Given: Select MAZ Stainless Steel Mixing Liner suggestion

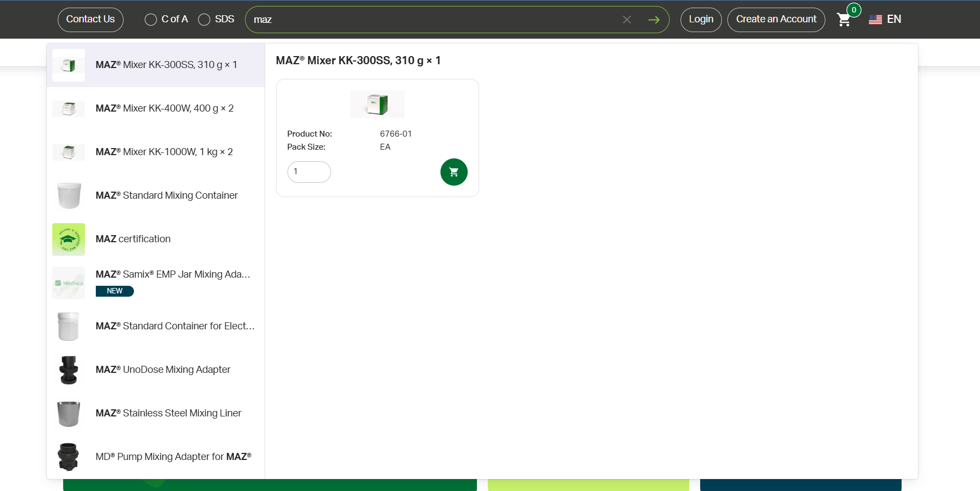Looking at the screenshot, I should pyautogui.click(x=156, y=413).
